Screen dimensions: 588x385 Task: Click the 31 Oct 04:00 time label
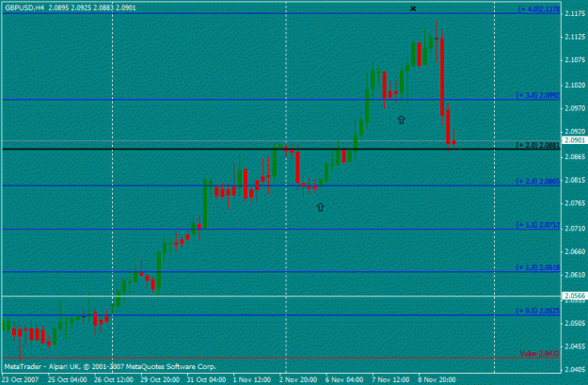[x=206, y=379]
